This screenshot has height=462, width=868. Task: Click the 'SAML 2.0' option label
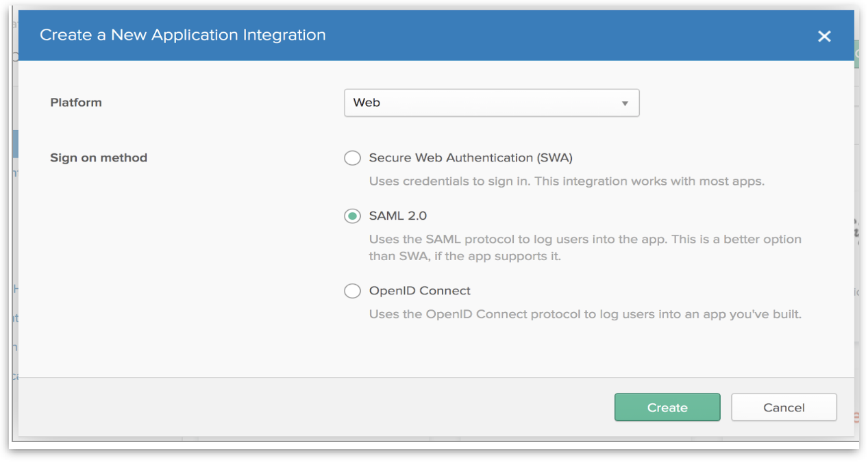coord(397,216)
